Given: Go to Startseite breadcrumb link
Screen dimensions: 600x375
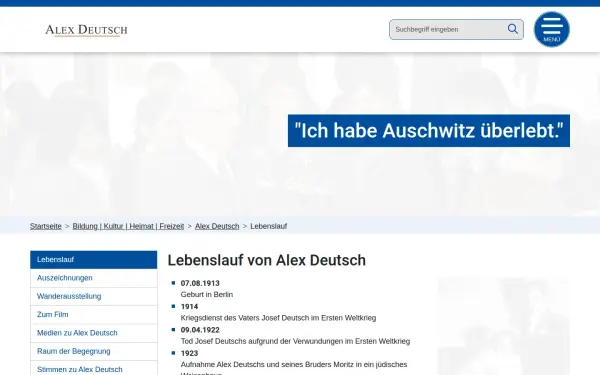Looking at the screenshot, I should [46, 226].
